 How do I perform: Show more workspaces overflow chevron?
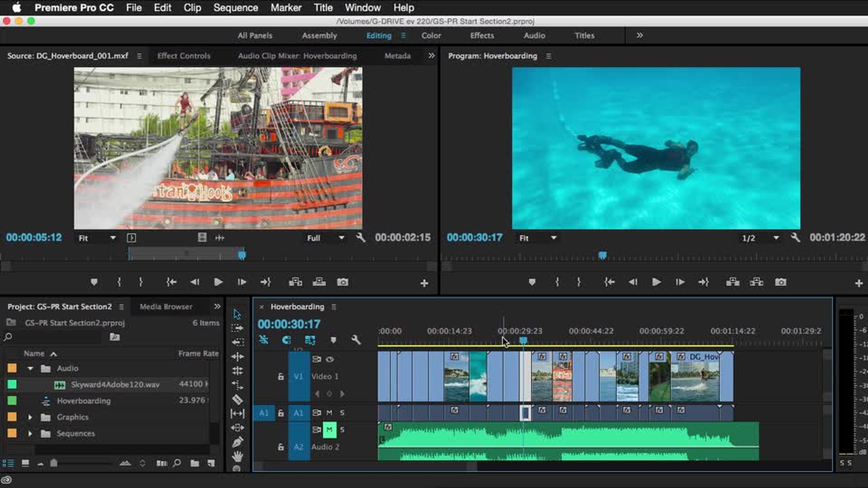tap(640, 35)
